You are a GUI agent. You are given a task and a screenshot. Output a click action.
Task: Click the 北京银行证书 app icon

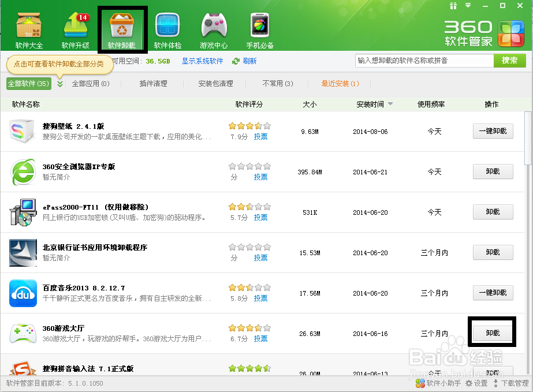[x=23, y=253]
